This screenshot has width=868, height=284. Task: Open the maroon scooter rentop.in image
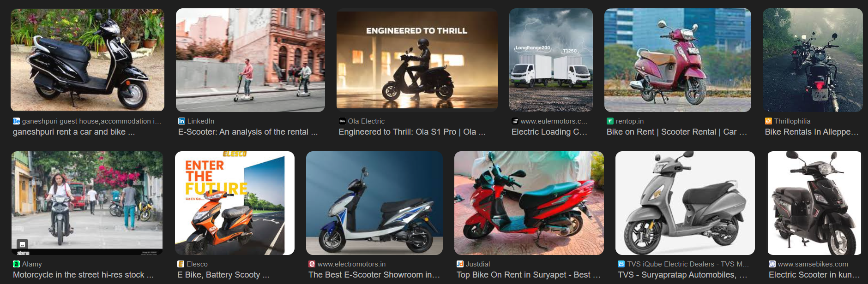tap(678, 60)
